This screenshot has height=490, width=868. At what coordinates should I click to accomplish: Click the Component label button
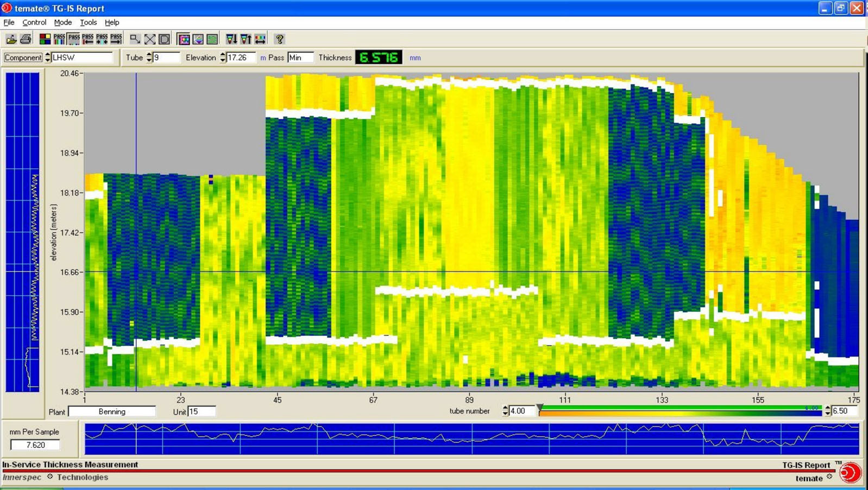(23, 58)
